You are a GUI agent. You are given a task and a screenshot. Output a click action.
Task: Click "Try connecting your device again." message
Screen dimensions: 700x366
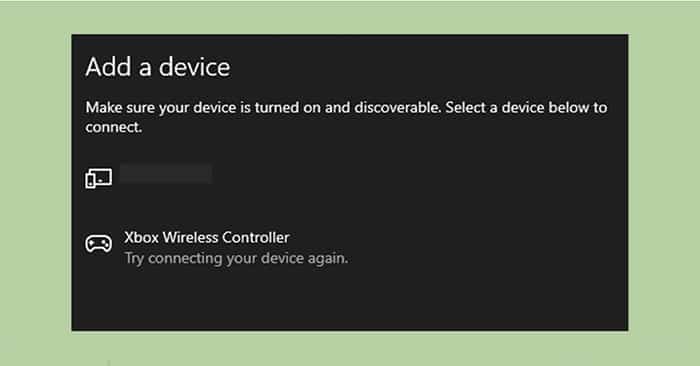236,258
